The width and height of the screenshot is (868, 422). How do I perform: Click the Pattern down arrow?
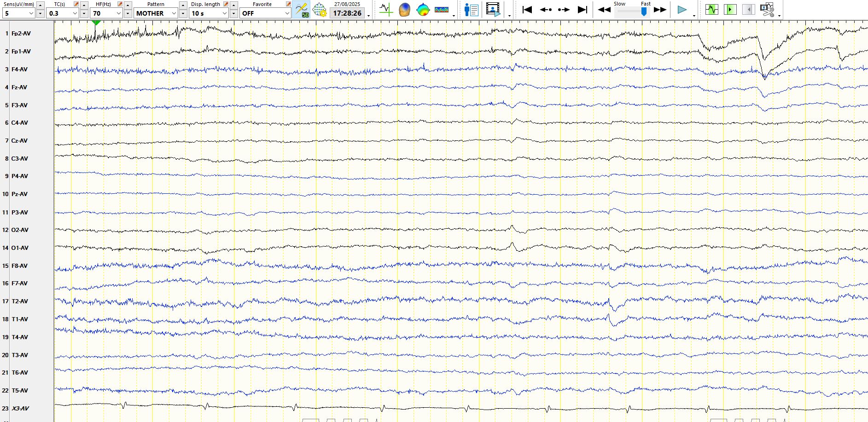pos(183,13)
